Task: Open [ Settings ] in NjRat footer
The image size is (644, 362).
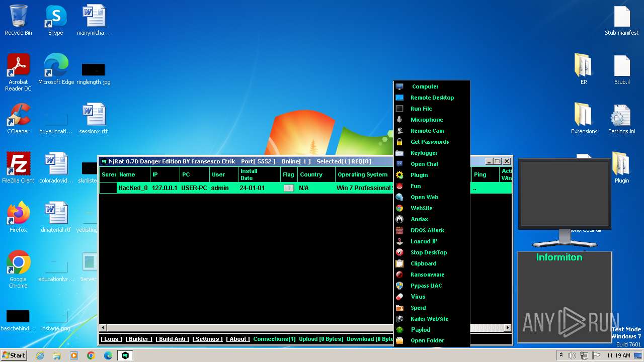Action: 207,339
